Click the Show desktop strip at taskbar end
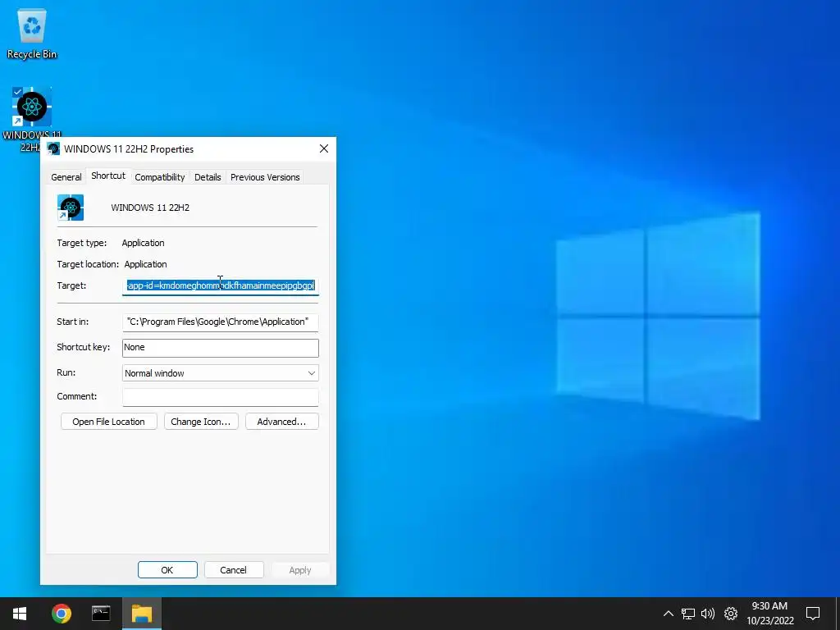This screenshot has width=840, height=630. pos(838,614)
